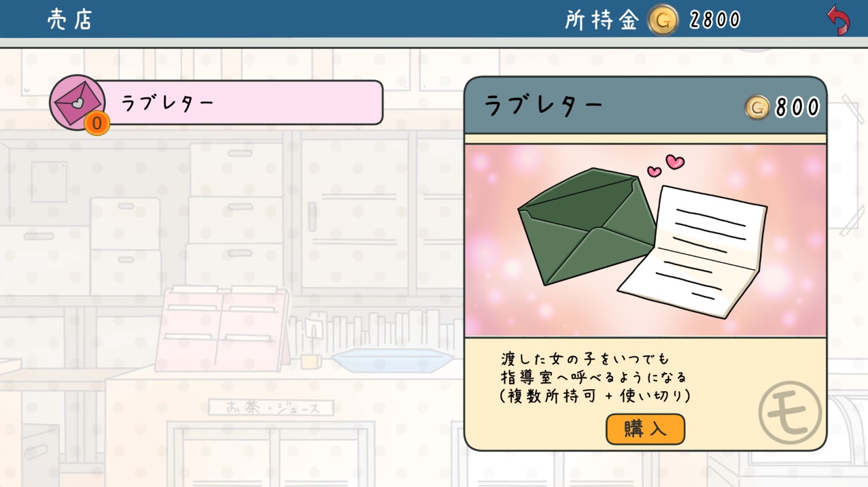
Task: Select the ラブレター item in the shop list
Action: coord(217,103)
